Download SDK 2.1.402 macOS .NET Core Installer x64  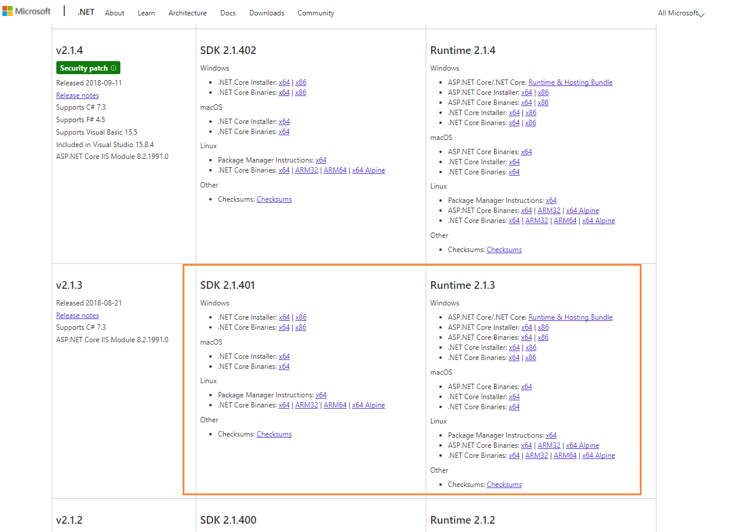[x=284, y=122]
